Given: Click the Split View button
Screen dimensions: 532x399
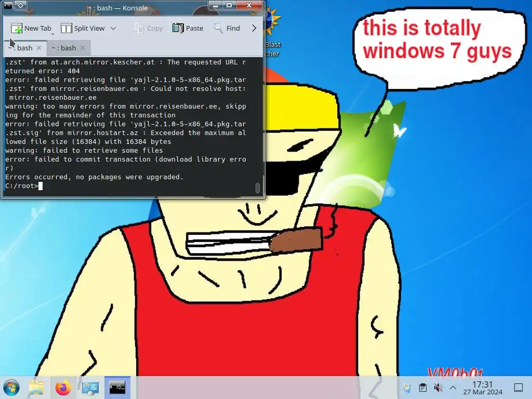Looking at the screenshot, I should pos(83,29).
